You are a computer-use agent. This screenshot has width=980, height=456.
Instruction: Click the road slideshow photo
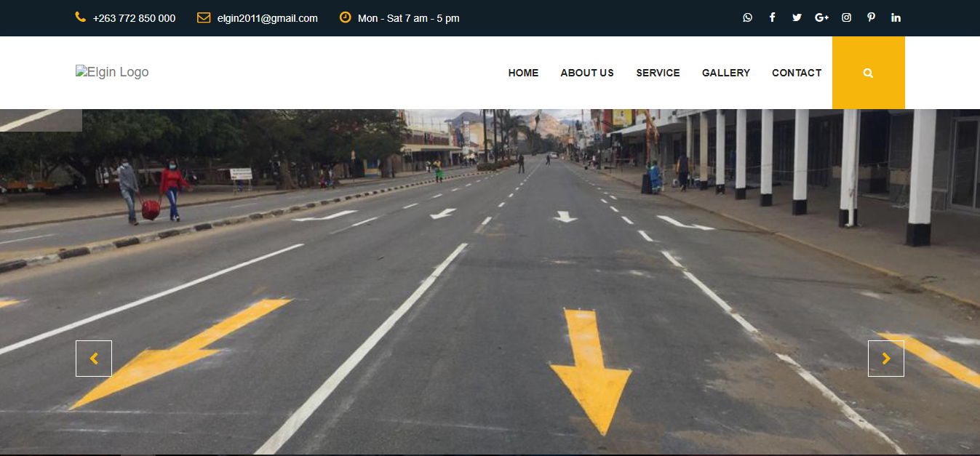[x=490, y=282]
